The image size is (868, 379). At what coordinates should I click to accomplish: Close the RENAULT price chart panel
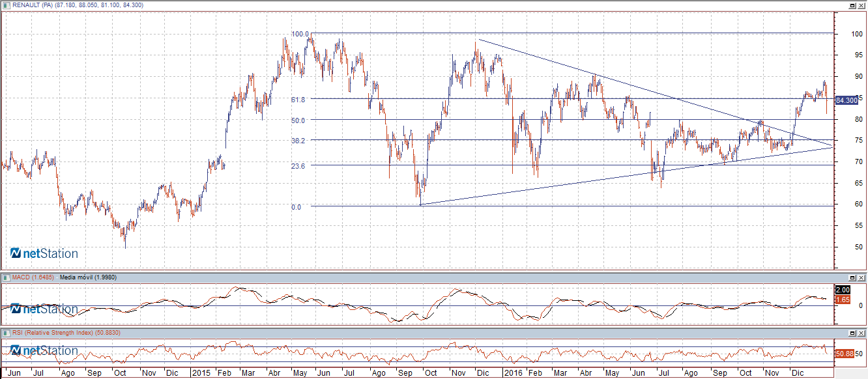861,5
